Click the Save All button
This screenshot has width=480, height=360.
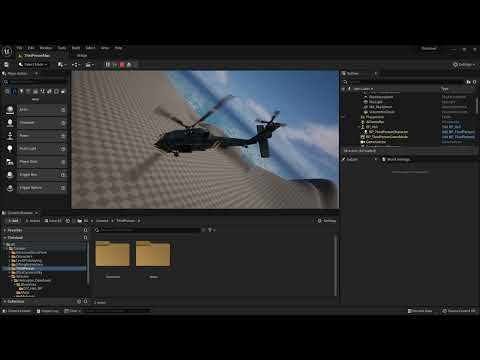click(53, 221)
